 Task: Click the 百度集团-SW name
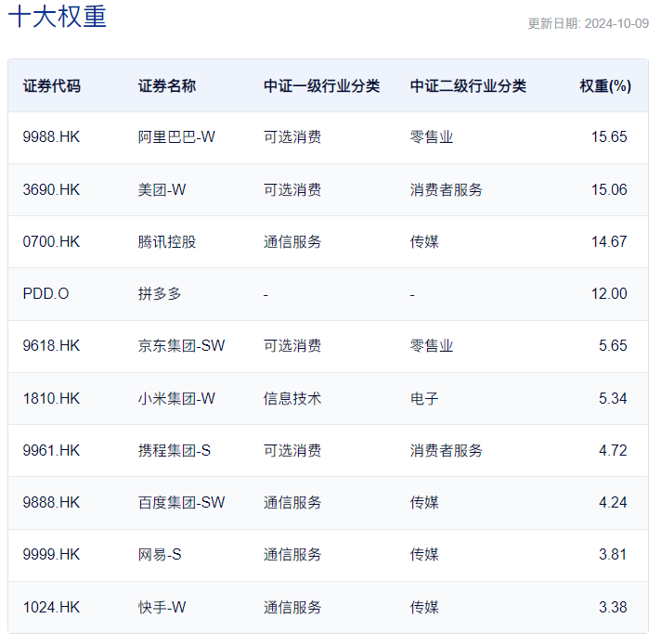[x=182, y=502]
